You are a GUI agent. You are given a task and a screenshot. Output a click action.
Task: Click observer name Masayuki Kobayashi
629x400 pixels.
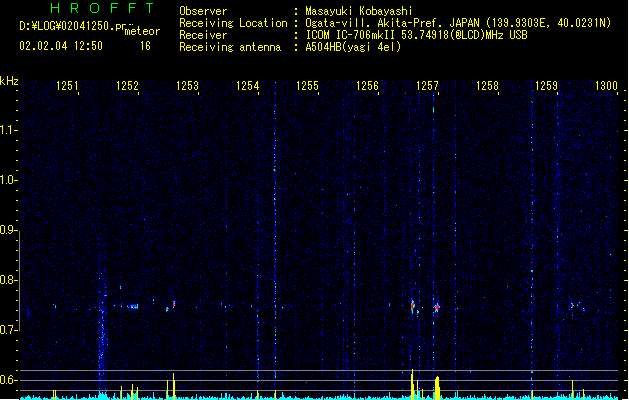coord(359,11)
